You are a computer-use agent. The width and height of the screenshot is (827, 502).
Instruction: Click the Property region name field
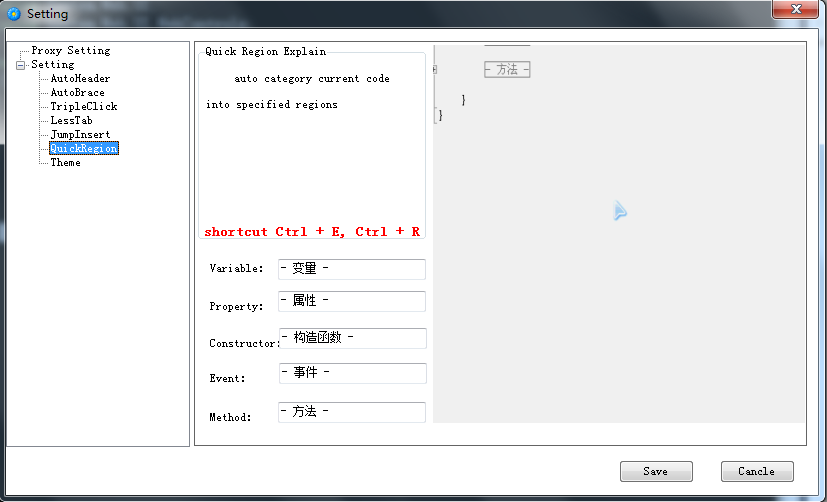tap(352, 301)
